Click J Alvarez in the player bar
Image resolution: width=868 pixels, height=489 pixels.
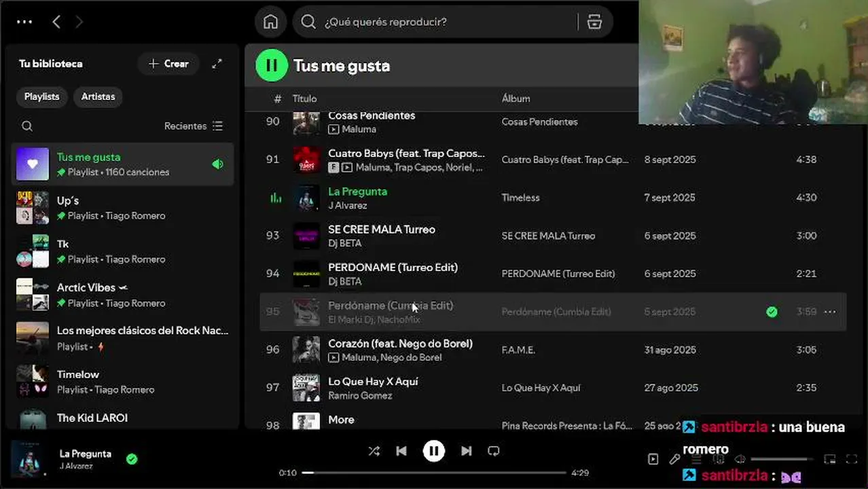tap(76, 466)
